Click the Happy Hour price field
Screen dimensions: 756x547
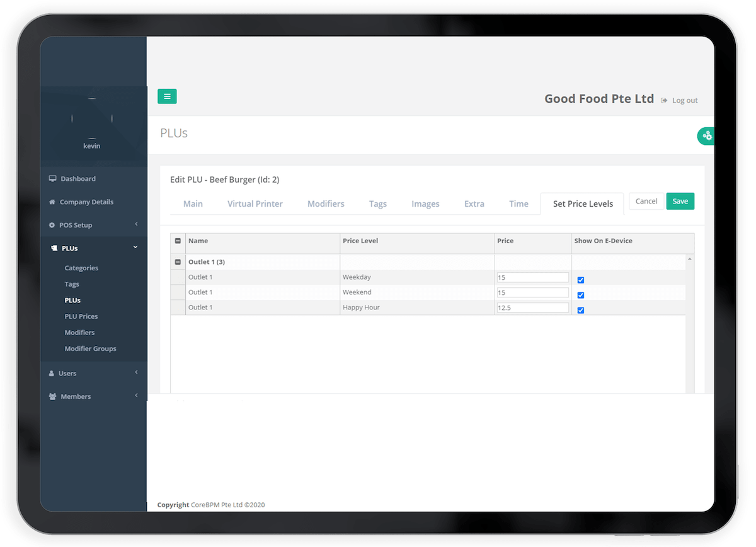[x=532, y=308]
